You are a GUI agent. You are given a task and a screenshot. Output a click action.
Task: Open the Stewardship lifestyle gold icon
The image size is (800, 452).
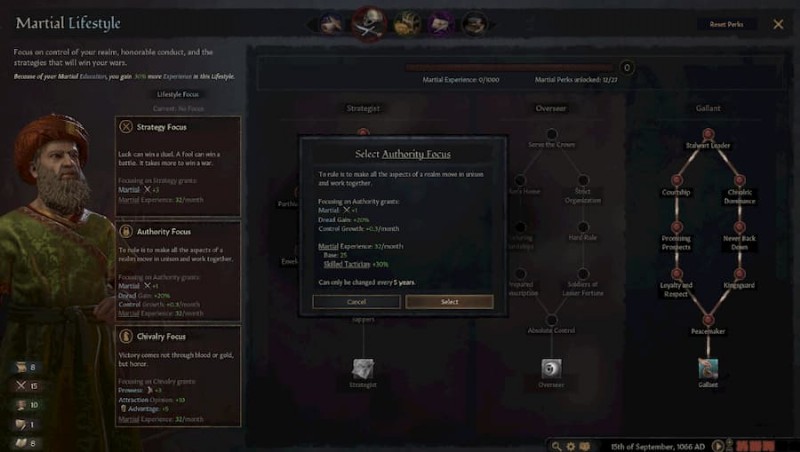coord(408,23)
